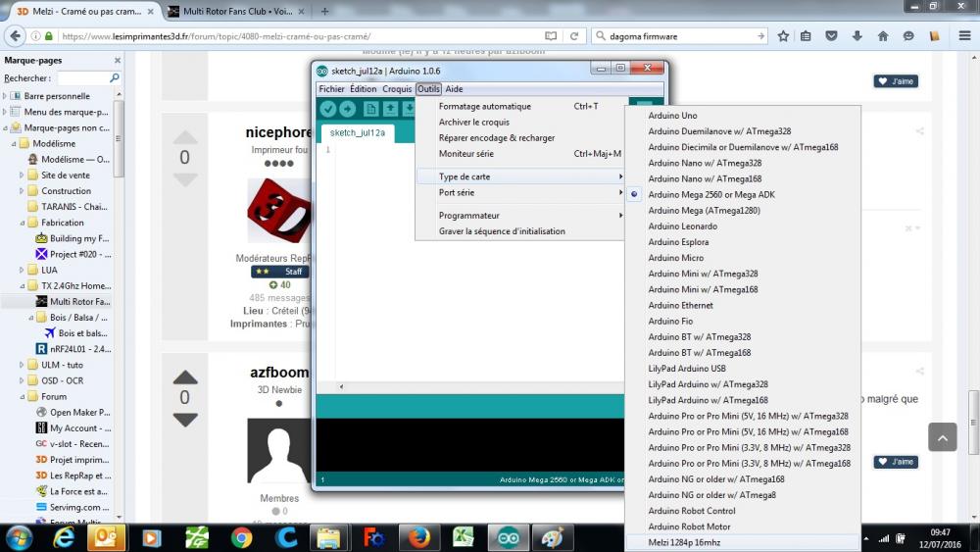Screen dimensions: 980x552
Task: Open Firefox downloads arrow icon
Action: (857, 36)
